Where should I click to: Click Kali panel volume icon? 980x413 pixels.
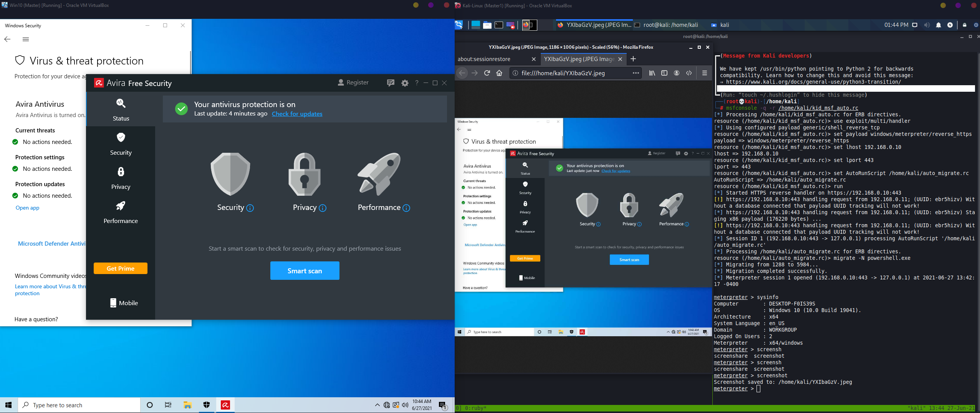click(927, 25)
